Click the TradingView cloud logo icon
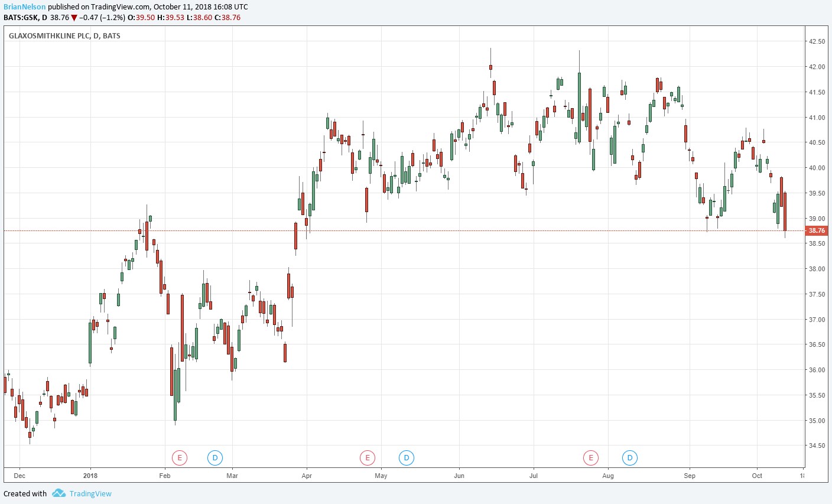This screenshot has height=504, width=832. tap(58, 493)
